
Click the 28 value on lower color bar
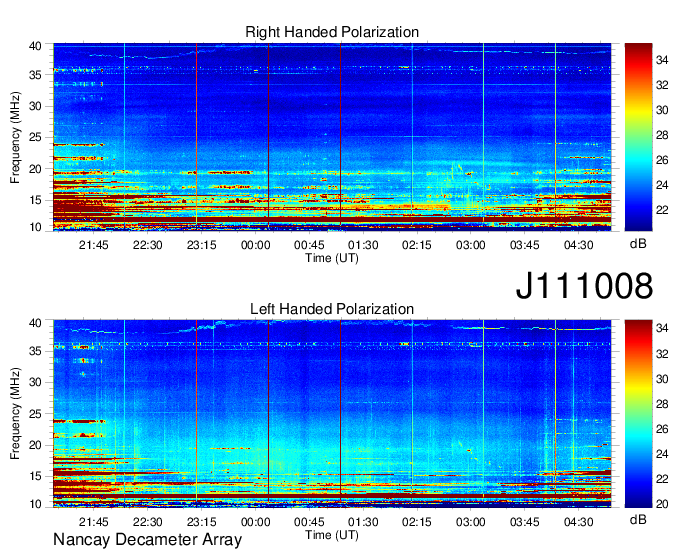click(x=662, y=404)
